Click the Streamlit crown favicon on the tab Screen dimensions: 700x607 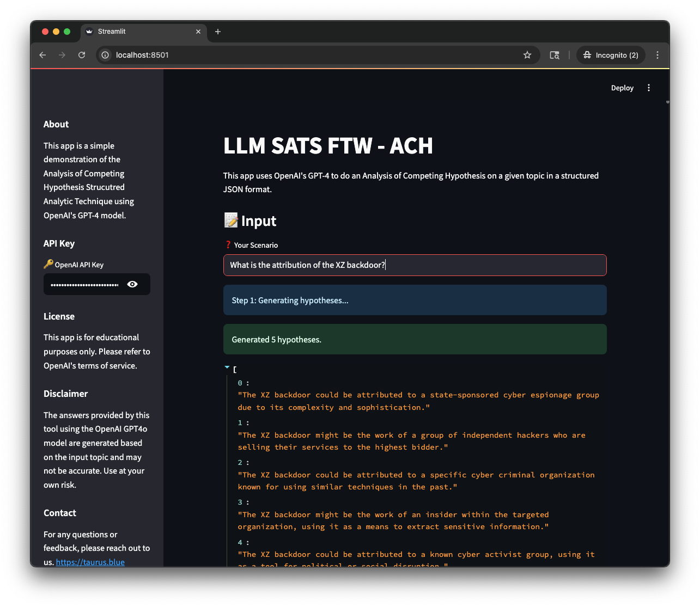pyautogui.click(x=89, y=32)
